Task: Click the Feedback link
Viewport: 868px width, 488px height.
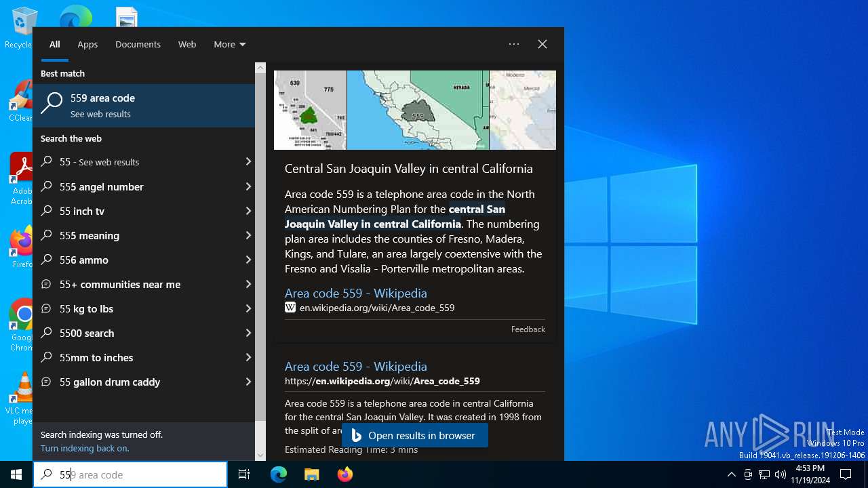Action: click(528, 329)
